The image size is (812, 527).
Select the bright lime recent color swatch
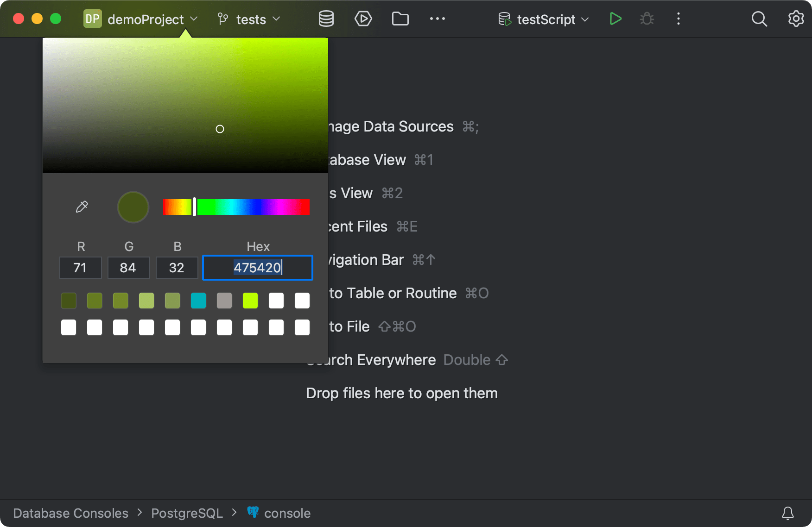point(250,301)
